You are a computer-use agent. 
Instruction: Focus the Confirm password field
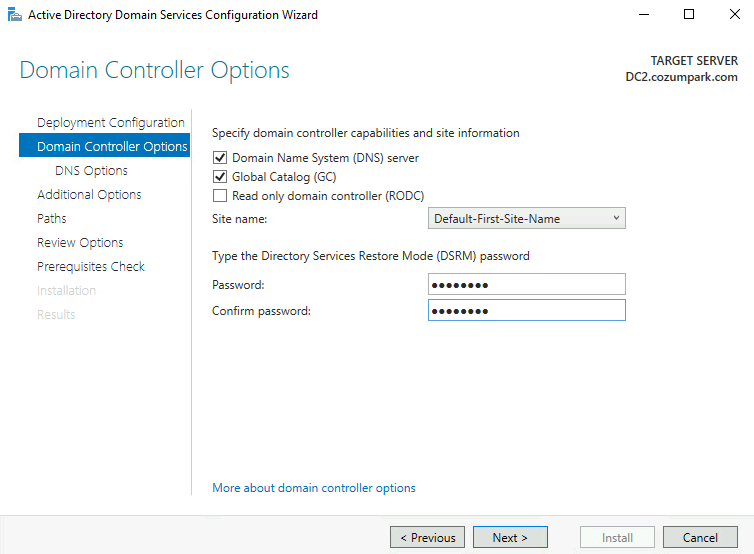point(527,310)
